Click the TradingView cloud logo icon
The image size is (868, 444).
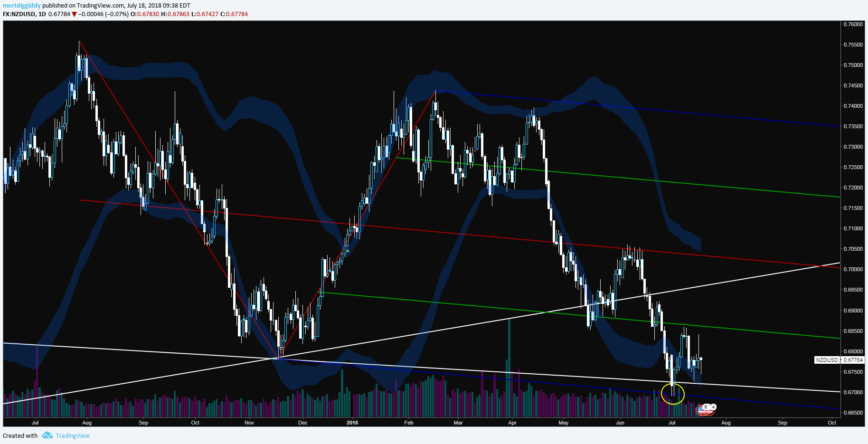[47, 435]
